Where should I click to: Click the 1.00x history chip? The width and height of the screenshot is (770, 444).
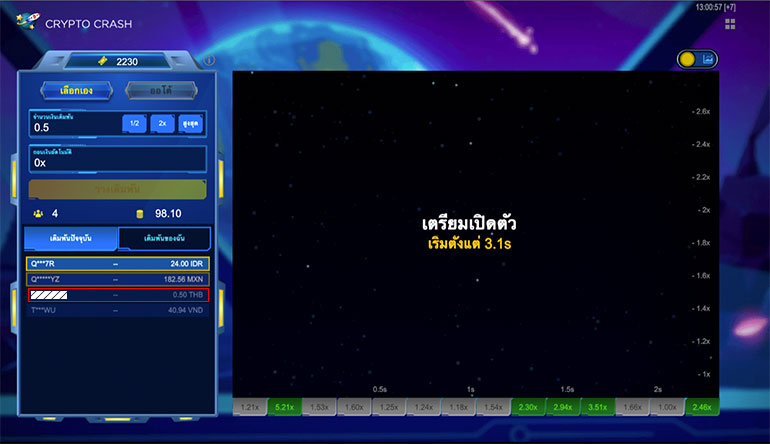(x=667, y=407)
